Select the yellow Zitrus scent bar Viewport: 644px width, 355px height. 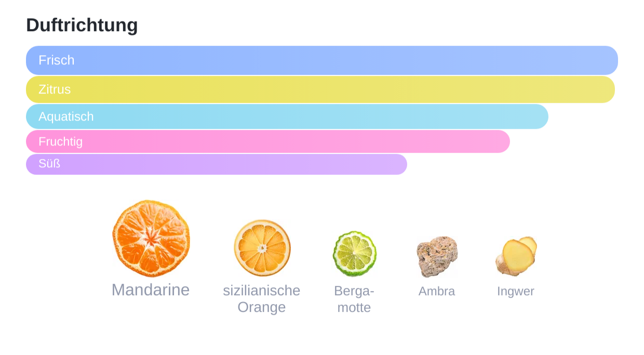pyautogui.click(x=320, y=89)
